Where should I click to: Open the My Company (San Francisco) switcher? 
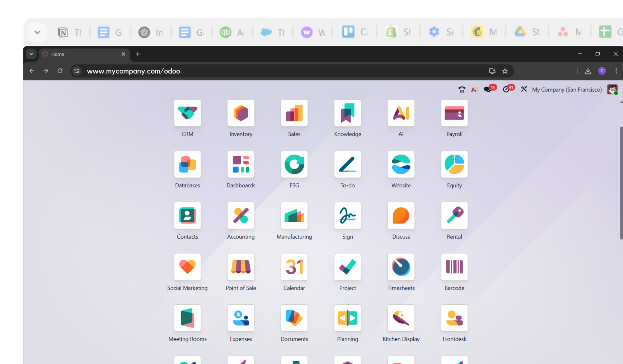(x=567, y=90)
